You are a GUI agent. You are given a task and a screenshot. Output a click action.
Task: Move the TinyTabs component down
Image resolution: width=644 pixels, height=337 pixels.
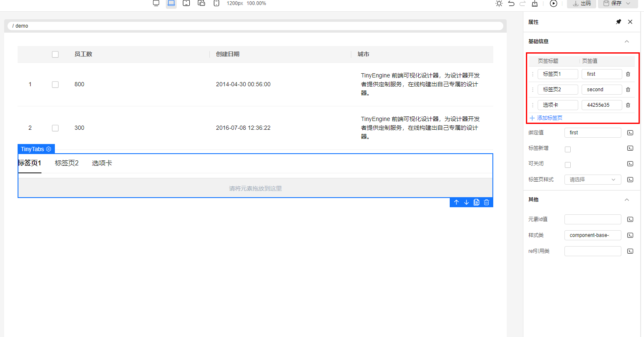[x=466, y=203]
